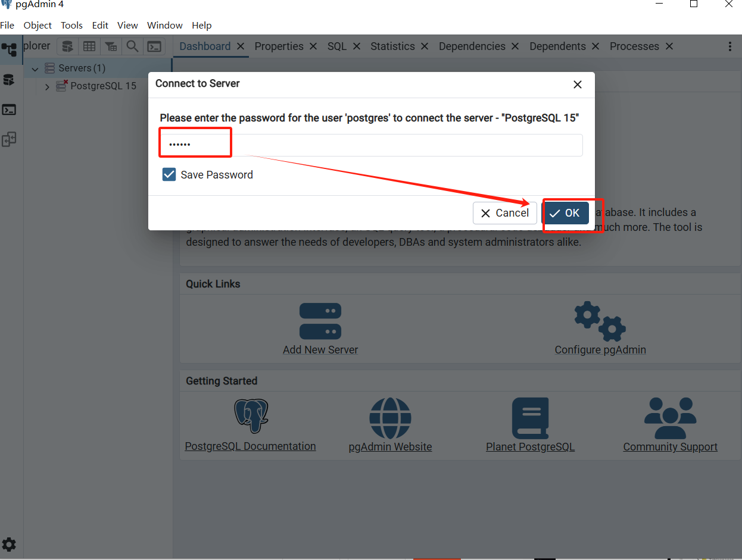Open the Tools menu
This screenshot has width=742, height=560.
[x=71, y=25]
